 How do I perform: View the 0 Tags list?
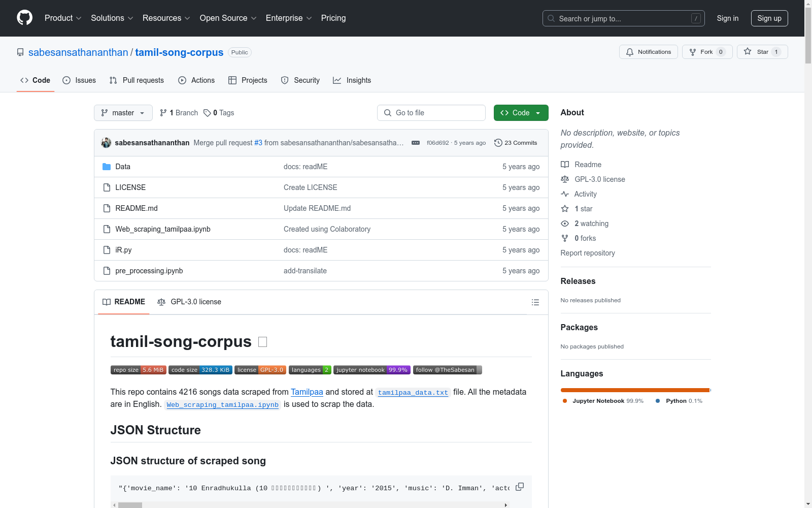coord(219,113)
